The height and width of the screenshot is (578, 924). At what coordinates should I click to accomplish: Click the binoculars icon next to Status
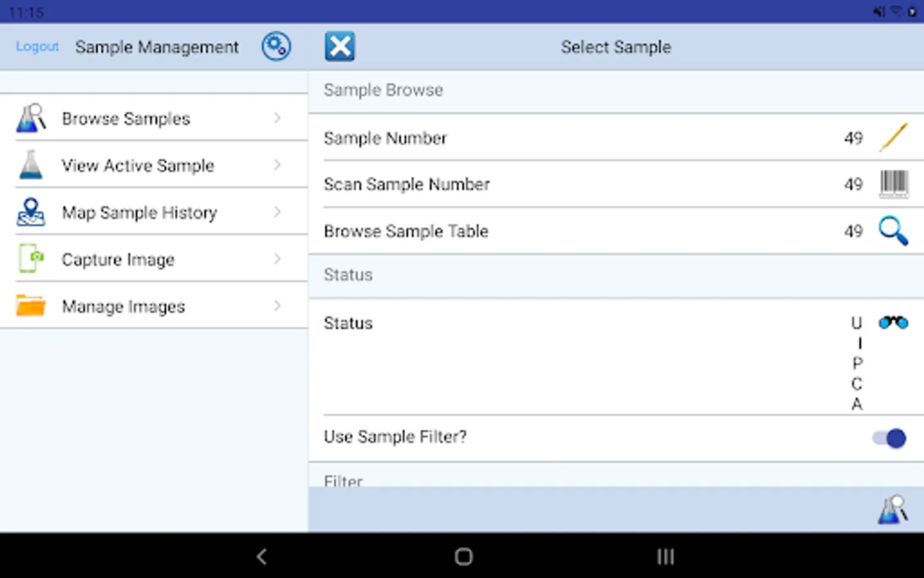(894, 322)
